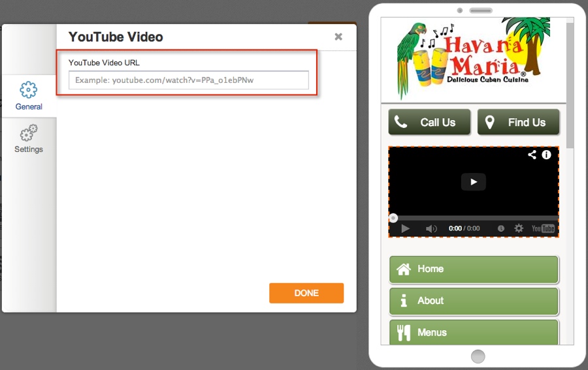Open video quality settings gear icon
Viewport: 588px width, 370px height.
click(519, 228)
